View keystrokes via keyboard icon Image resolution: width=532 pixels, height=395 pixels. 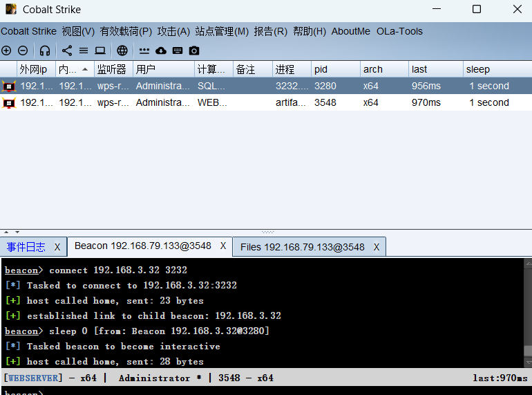178,50
